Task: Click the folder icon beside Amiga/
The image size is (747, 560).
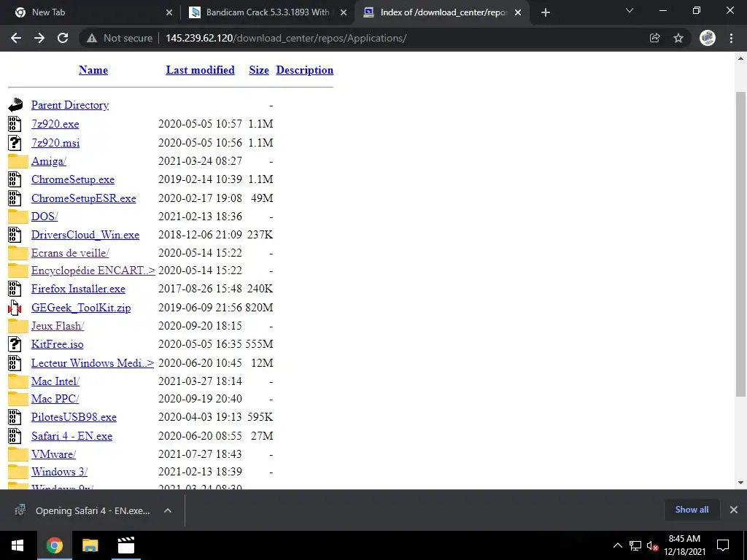Action: tap(18, 161)
